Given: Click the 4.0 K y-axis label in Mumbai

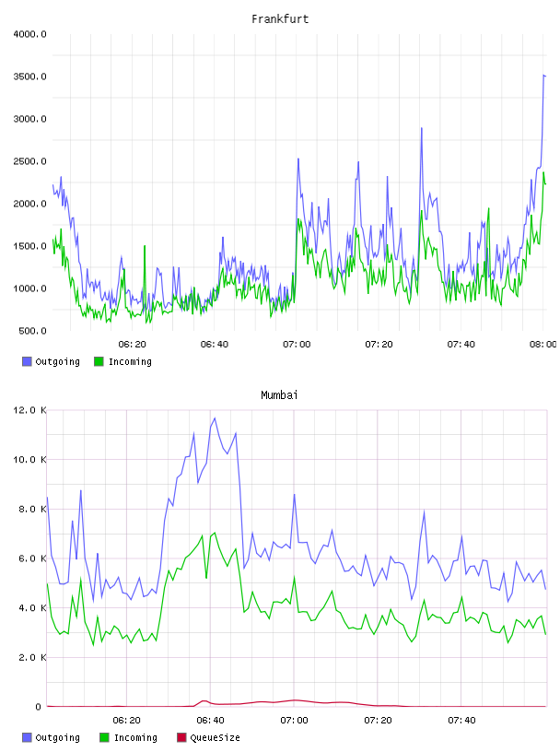Looking at the screenshot, I should (x=32, y=607).
